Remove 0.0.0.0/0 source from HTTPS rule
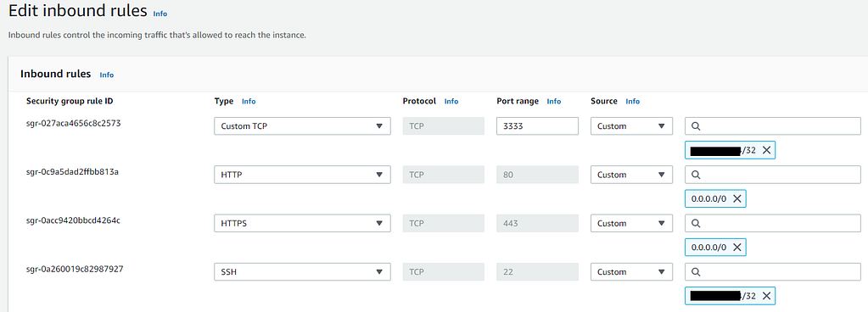 point(737,248)
